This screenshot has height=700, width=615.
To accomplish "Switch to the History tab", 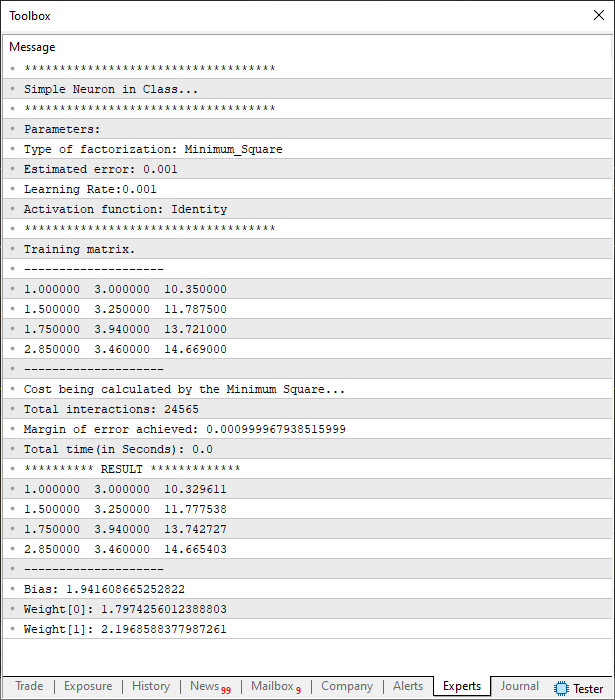I will (x=151, y=686).
